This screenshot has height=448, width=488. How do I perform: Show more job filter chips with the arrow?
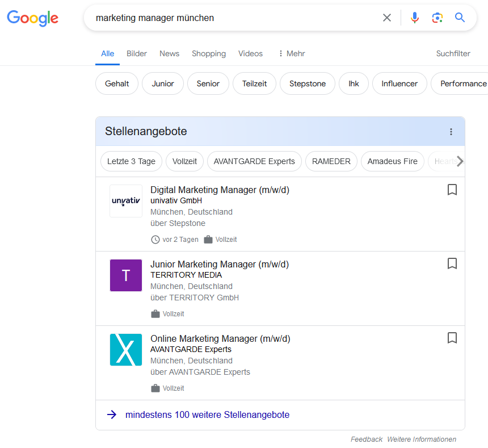coord(460,161)
